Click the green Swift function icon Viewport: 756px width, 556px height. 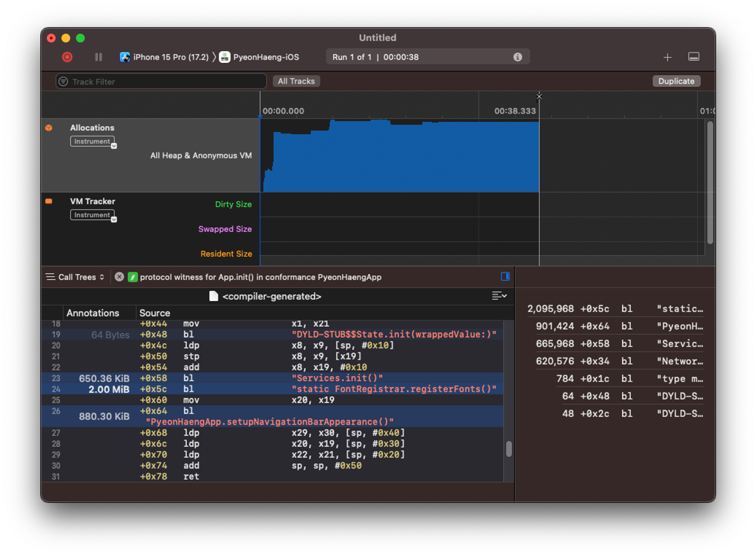tap(133, 277)
